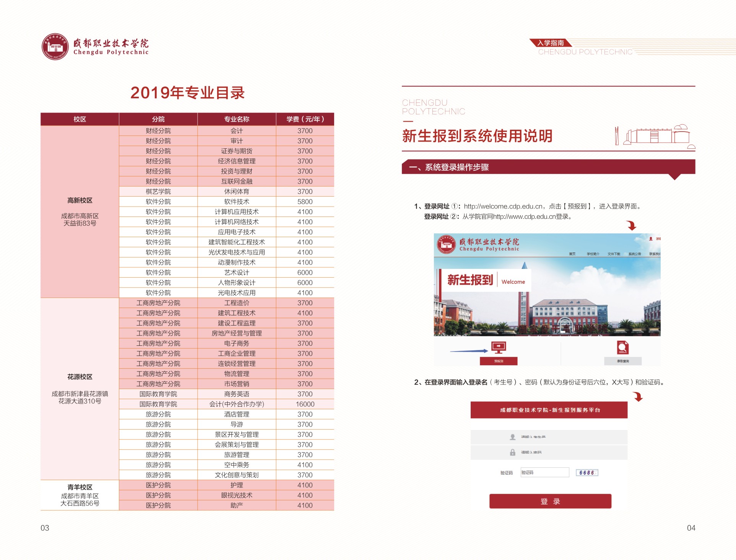Click the 助产 major cell
736x560 pixels.
point(237,505)
